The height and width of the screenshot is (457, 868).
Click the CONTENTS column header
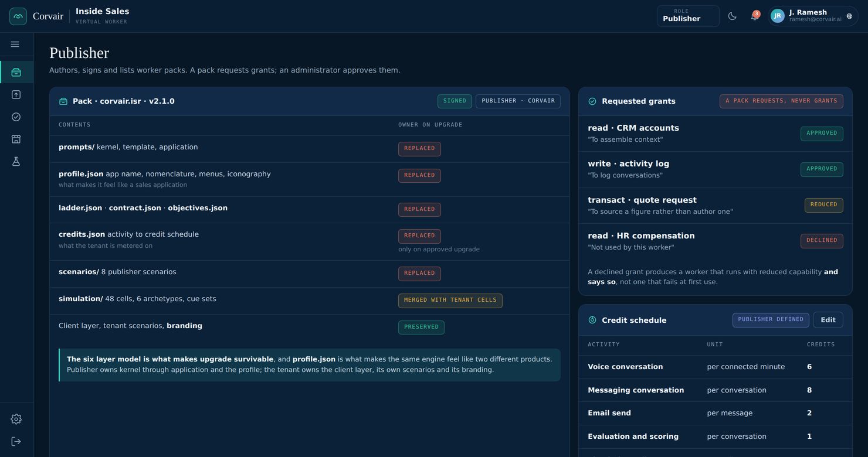point(74,125)
